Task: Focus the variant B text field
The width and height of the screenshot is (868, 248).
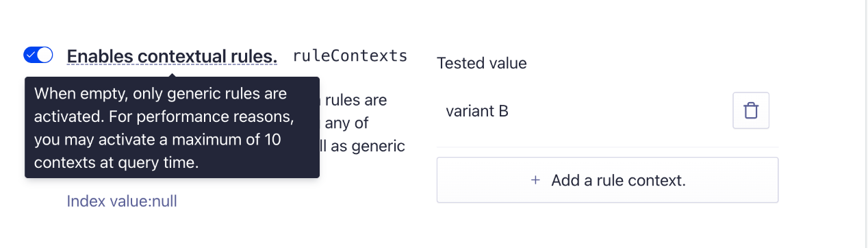Action: (582, 111)
